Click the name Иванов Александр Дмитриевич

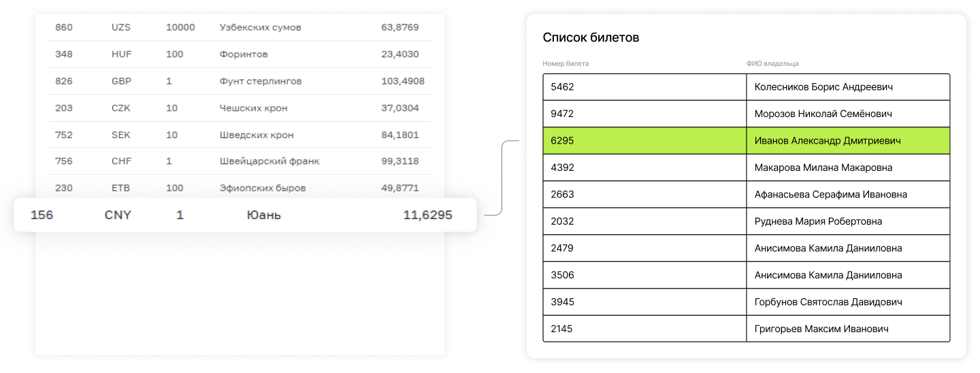[828, 141]
